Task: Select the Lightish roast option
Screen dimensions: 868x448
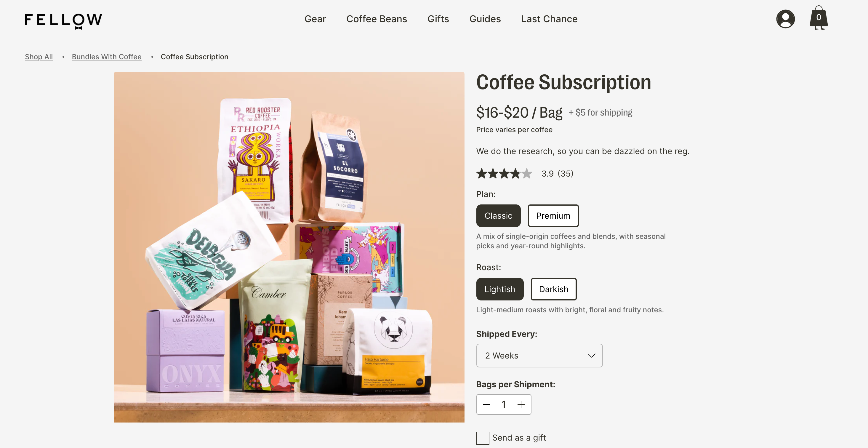Action: (x=499, y=289)
